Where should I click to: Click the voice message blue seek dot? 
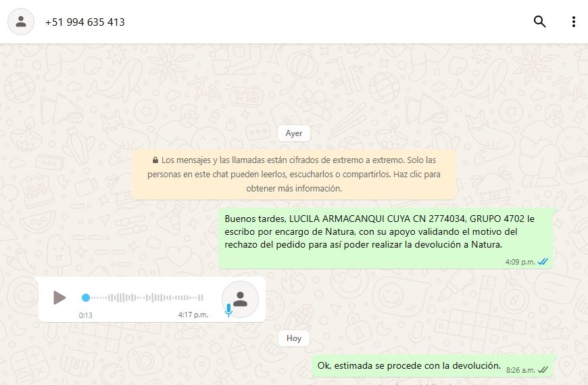click(86, 298)
